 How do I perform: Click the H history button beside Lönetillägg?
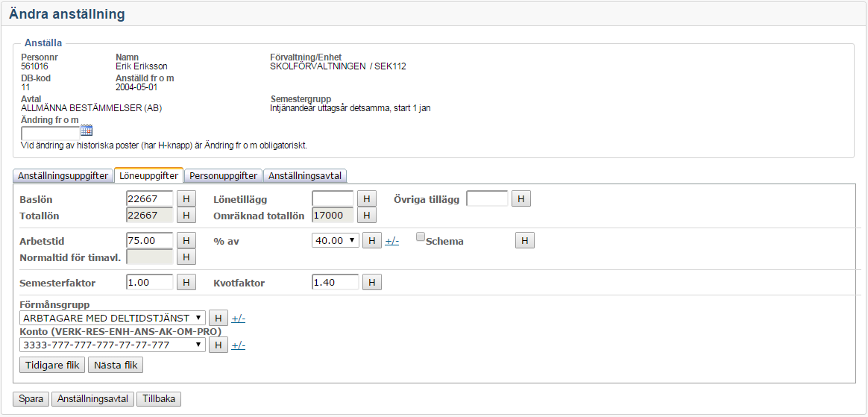tap(367, 199)
